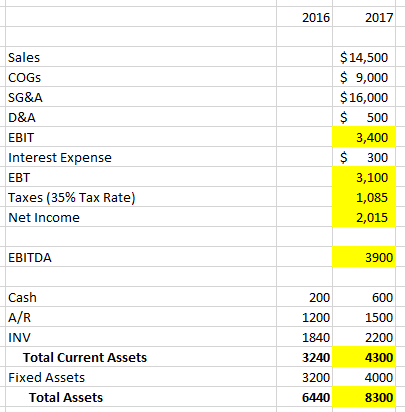The image size is (405, 412).
Task: Click the Total Current Assets label
Action: (x=85, y=357)
